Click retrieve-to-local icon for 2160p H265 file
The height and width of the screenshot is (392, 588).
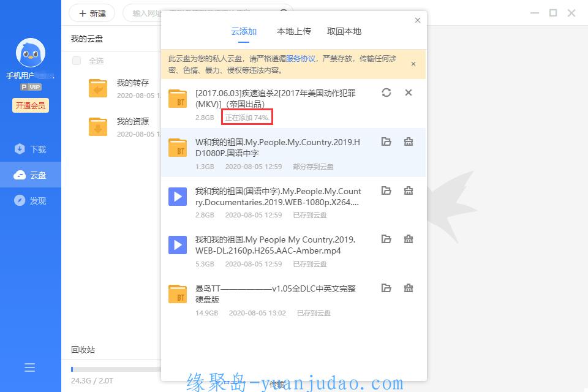click(x=409, y=239)
